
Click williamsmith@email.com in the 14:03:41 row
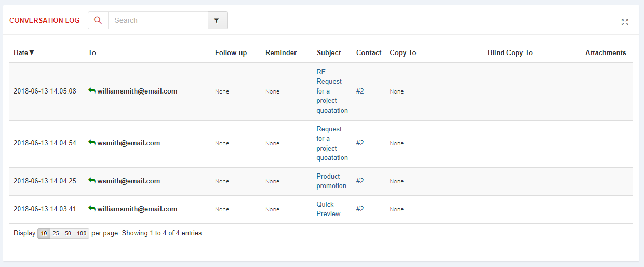tap(137, 209)
